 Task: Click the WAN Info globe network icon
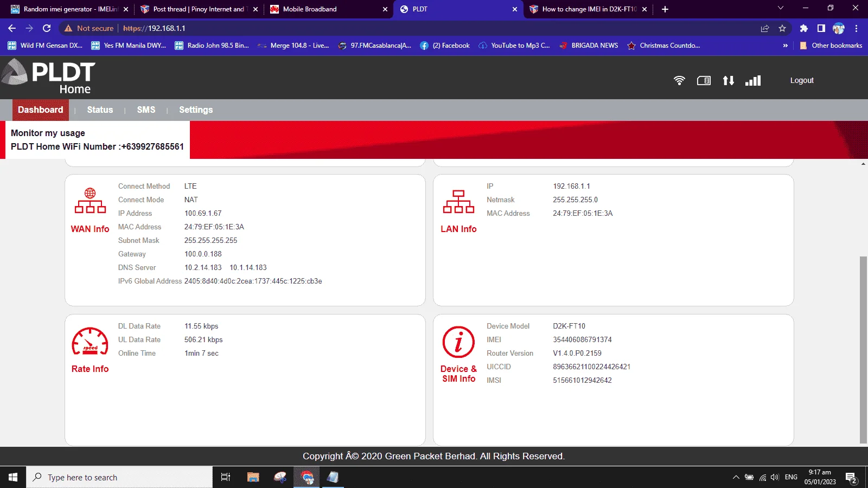point(90,201)
